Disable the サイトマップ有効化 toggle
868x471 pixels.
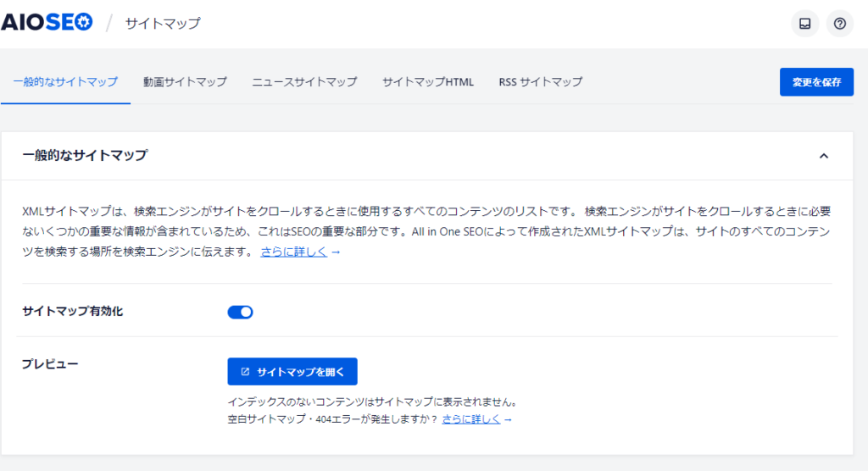(240, 312)
